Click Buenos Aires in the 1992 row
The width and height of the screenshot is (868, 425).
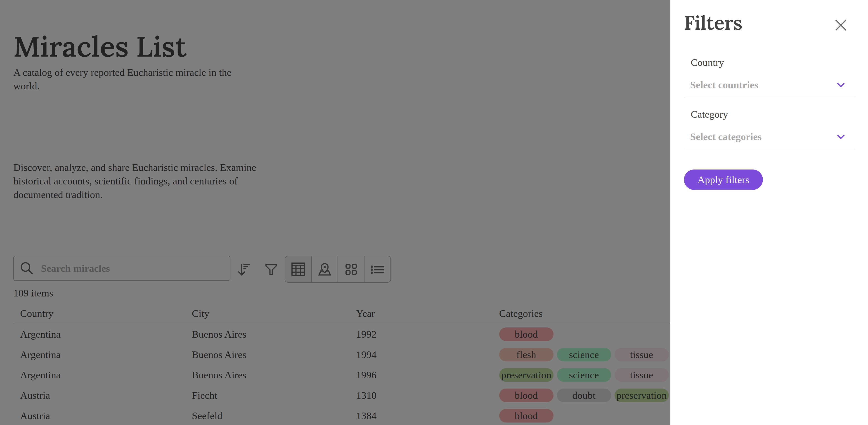click(x=219, y=334)
